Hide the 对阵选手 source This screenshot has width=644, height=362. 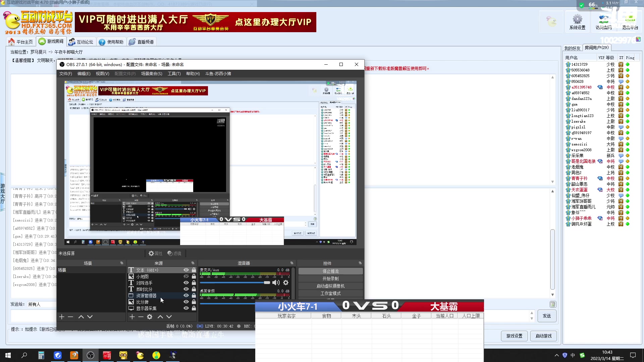[186, 283]
